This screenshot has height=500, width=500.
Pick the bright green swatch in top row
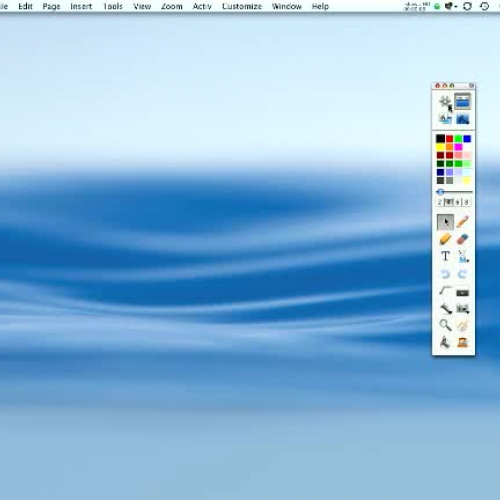[x=458, y=138]
